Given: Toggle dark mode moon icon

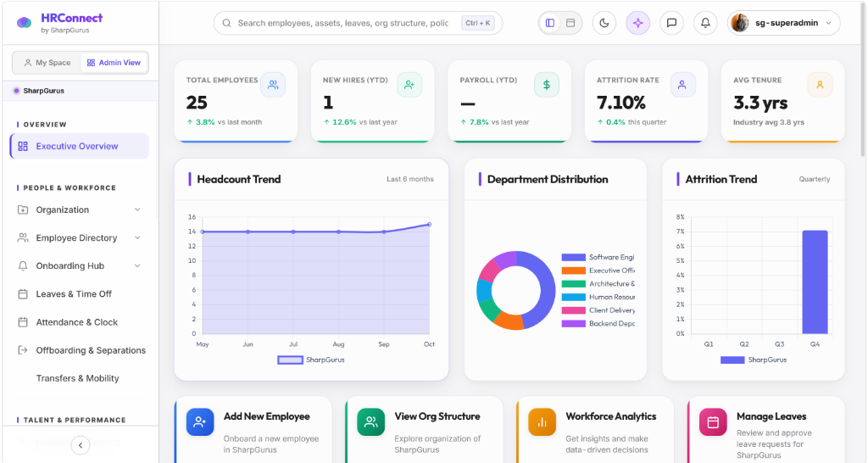Looking at the screenshot, I should pyautogui.click(x=604, y=23).
